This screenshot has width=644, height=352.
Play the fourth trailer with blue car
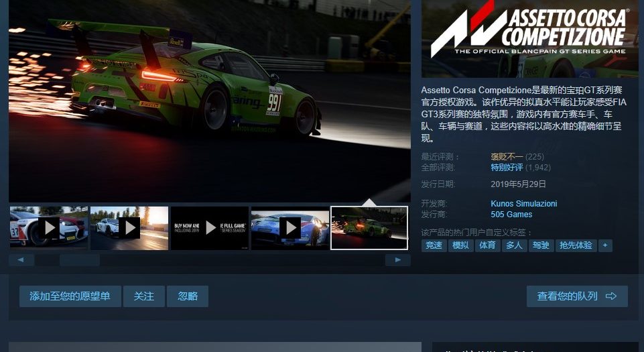pyautogui.click(x=290, y=227)
